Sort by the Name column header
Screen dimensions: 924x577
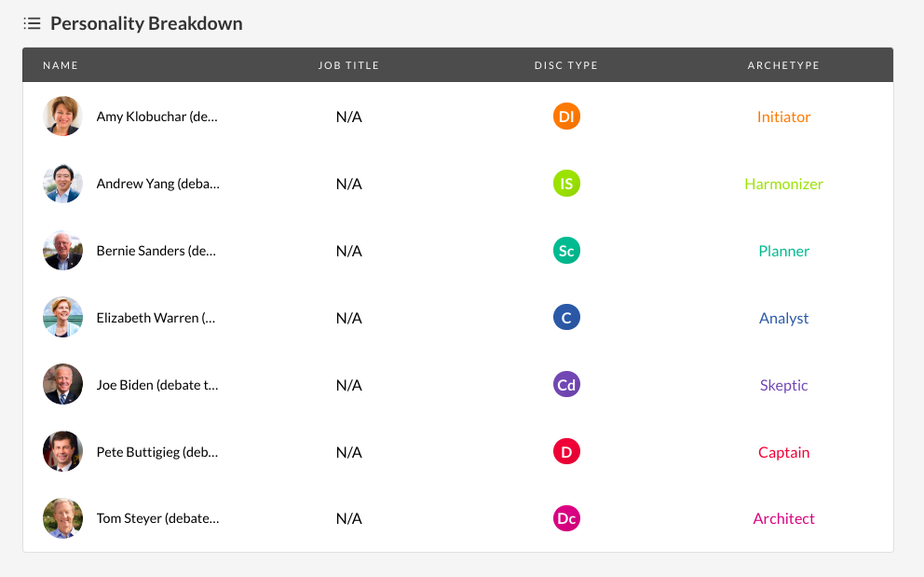61,65
